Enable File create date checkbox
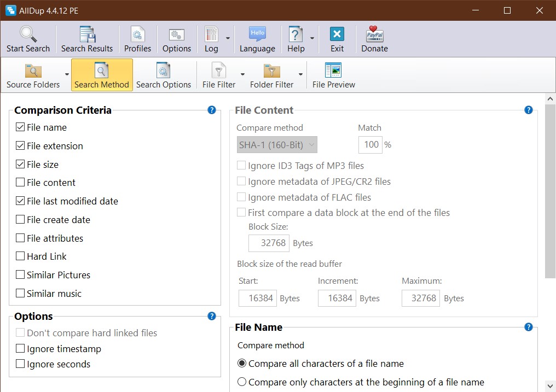556x392 pixels. point(20,219)
